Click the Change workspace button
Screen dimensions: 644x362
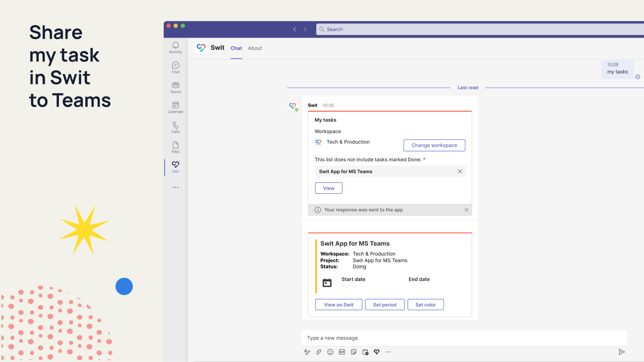[434, 145]
